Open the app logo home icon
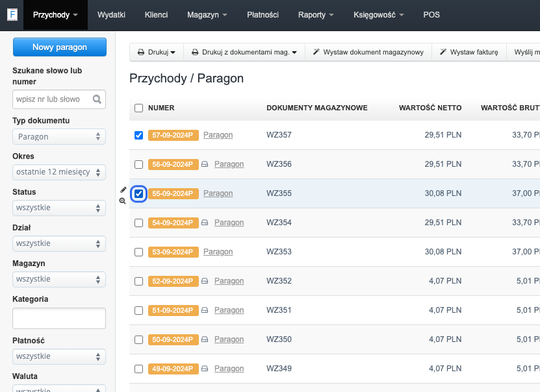 12,15
